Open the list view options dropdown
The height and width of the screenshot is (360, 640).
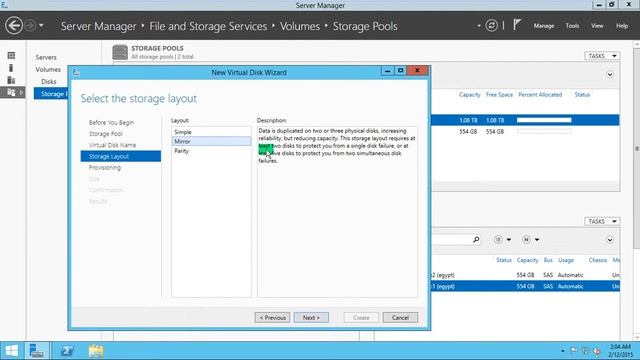click(x=502, y=240)
